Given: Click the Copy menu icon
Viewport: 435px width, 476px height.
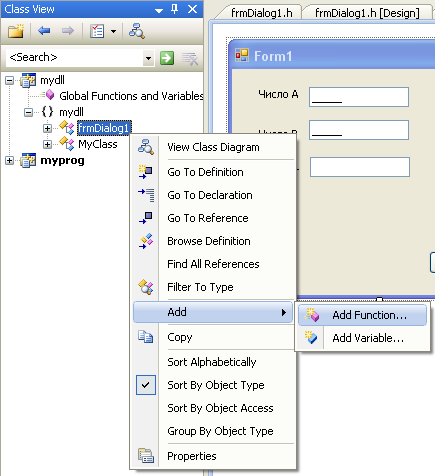Looking at the screenshot, I should 146,337.
